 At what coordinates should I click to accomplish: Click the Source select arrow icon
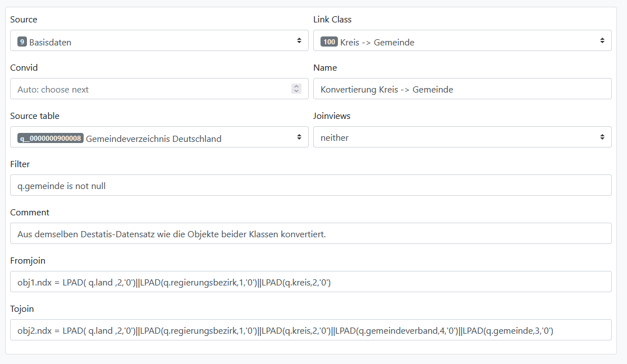(x=299, y=41)
